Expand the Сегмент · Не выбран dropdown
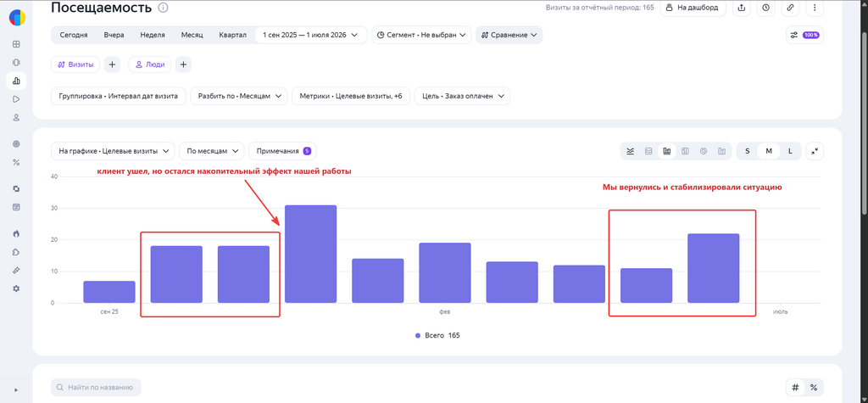 421,35
